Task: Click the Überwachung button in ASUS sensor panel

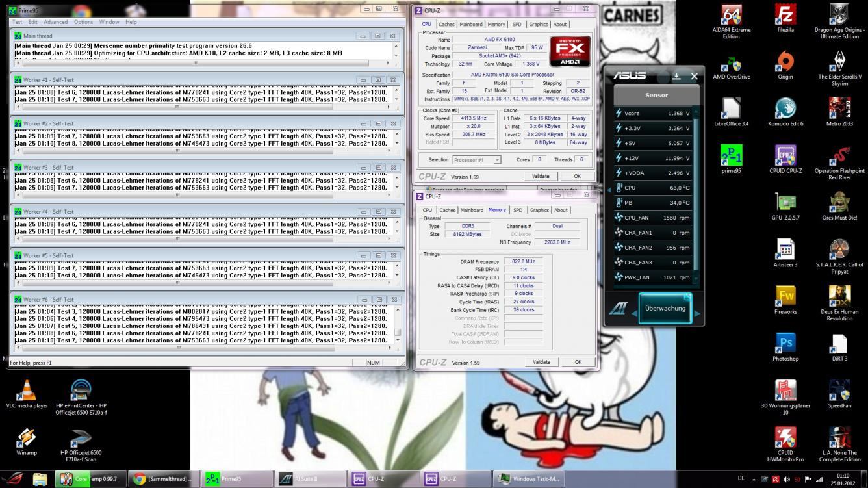Action: pos(665,308)
